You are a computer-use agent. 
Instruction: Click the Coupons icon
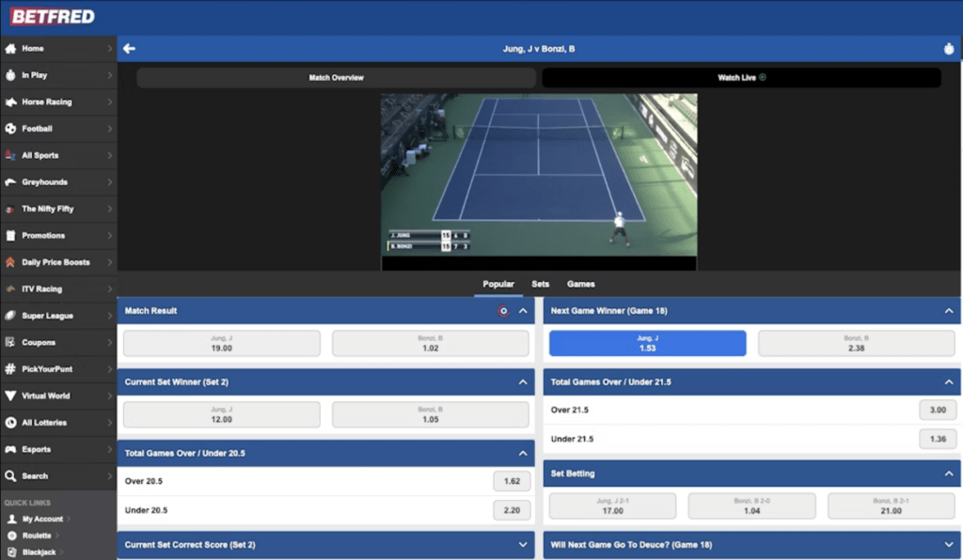[x=10, y=342]
